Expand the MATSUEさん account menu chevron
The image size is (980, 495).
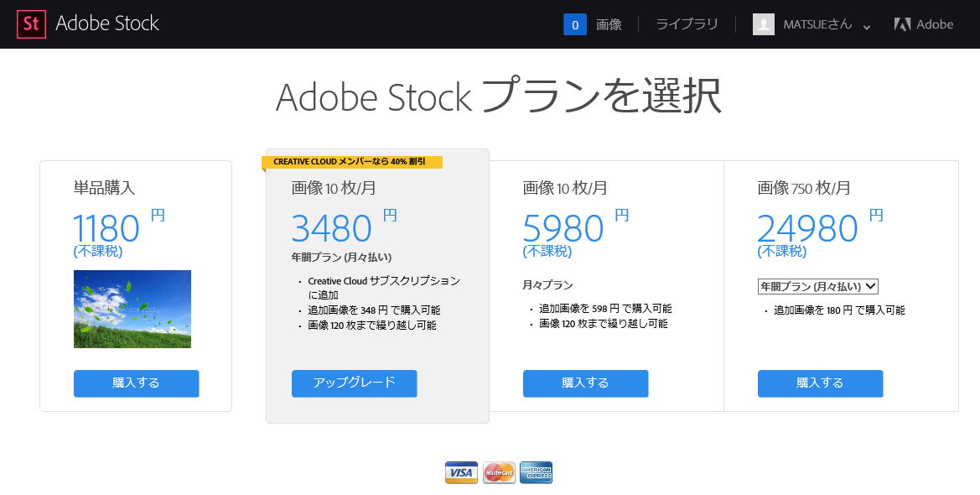point(867,26)
